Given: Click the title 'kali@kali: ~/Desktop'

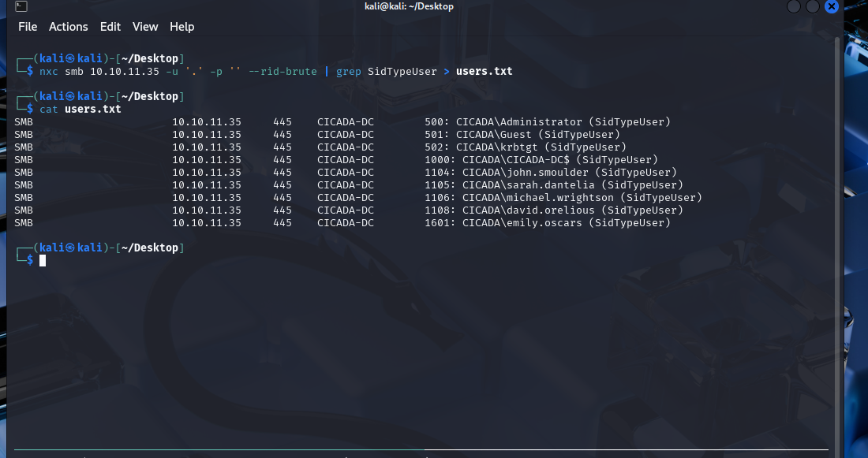Looking at the screenshot, I should [x=409, y=6].
